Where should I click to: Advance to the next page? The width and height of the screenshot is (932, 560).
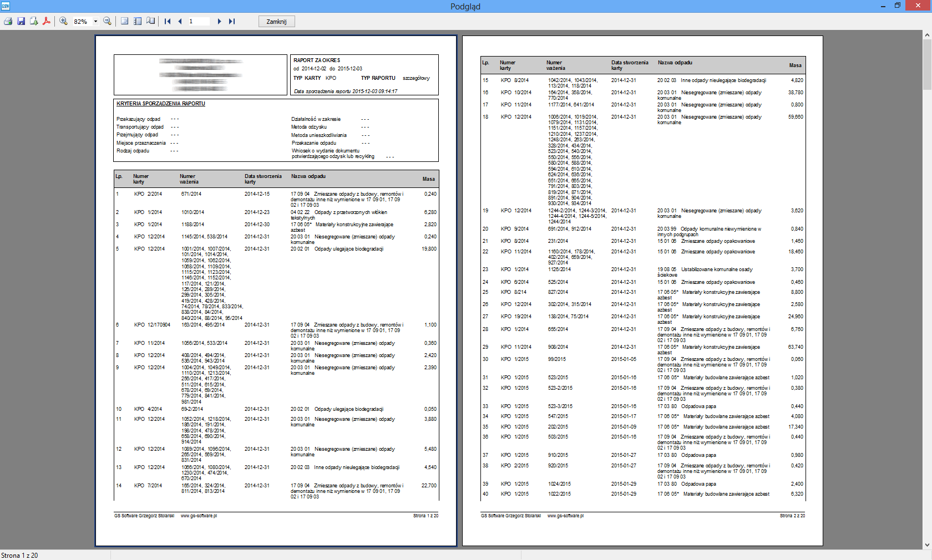tap(219, 21)
